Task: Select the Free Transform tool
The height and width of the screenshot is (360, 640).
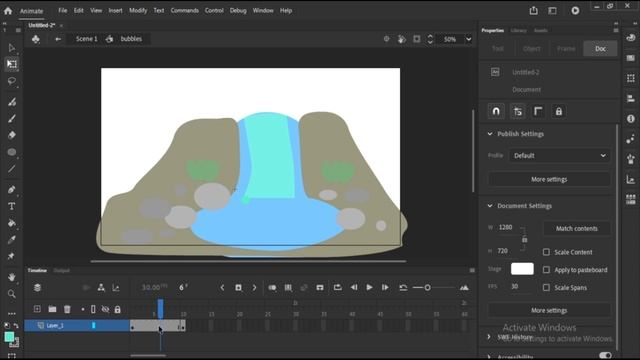Action: 11,64
